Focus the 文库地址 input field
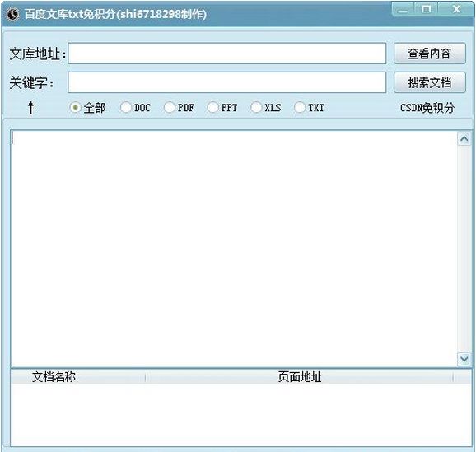 (227, 54)
